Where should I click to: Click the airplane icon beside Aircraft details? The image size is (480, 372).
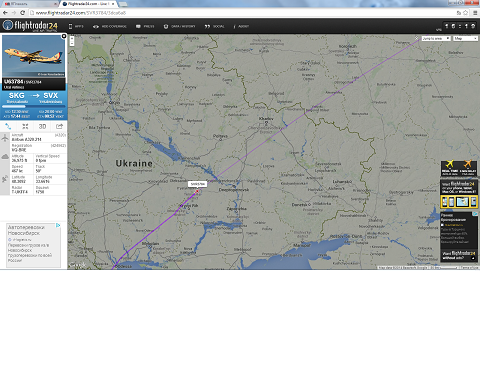pyautogui.click(x=5, y=137)
